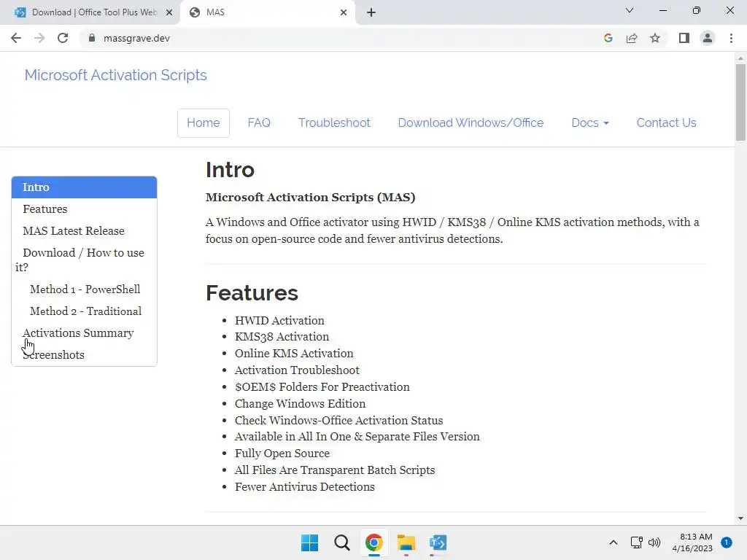
Task: Close the MAS tab
Action: click(x=344, y=12)
